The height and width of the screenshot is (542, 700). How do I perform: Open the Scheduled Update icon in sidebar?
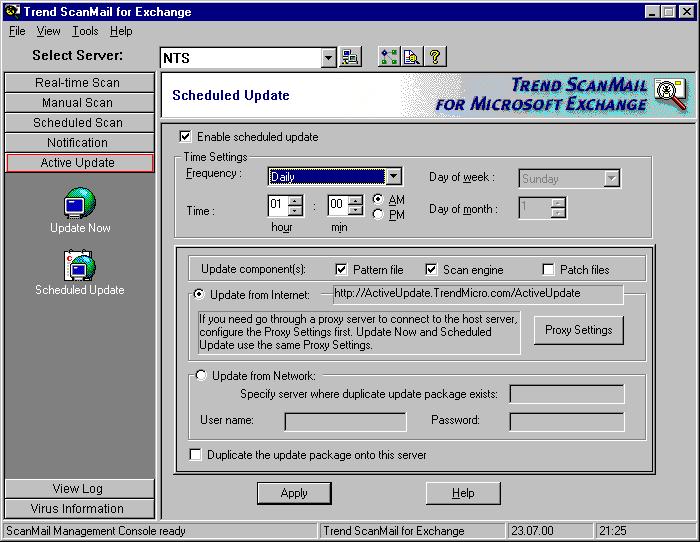pos(79,266)
